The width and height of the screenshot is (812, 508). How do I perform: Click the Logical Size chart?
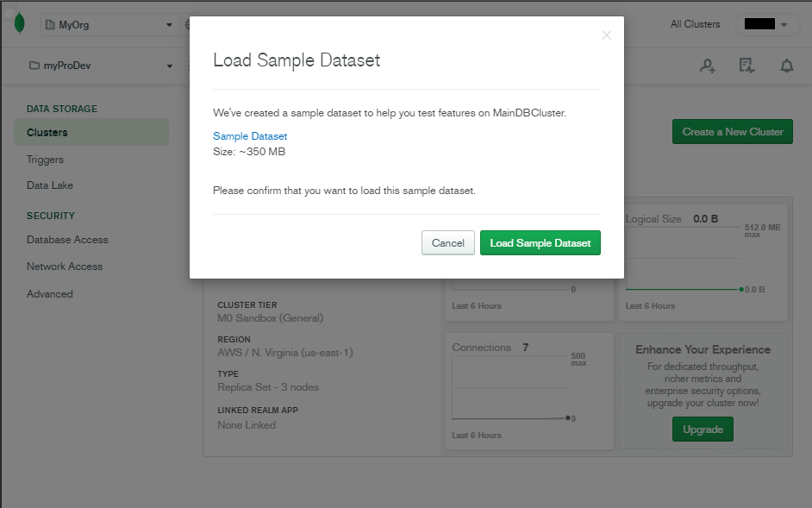tap(703, 262)
